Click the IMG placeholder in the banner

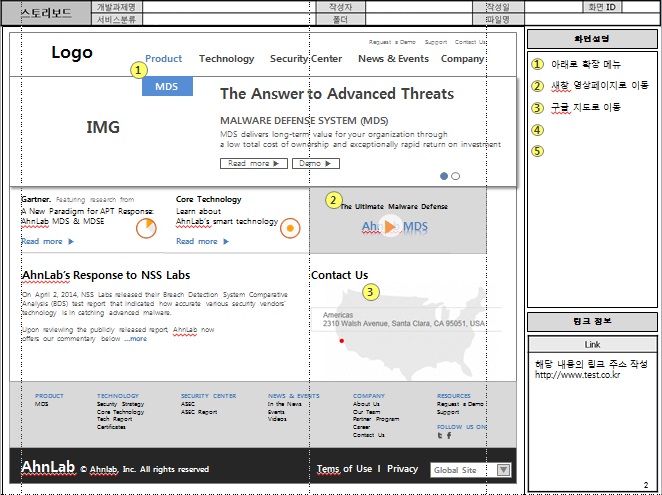click(x=103, y=127)
